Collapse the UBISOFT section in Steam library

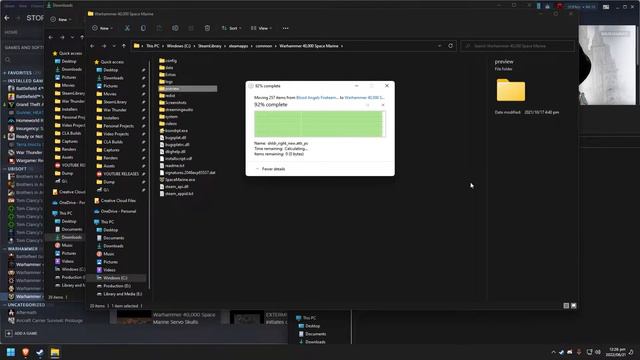tap(4, 169)
